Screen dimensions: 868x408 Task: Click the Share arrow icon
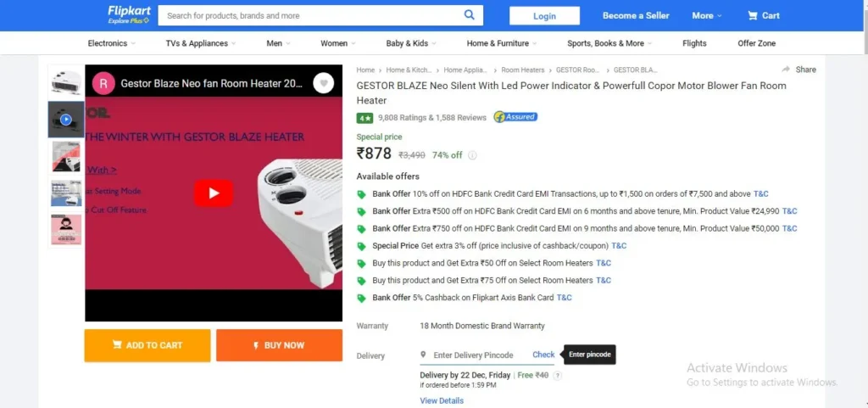(x=786, y=70)
